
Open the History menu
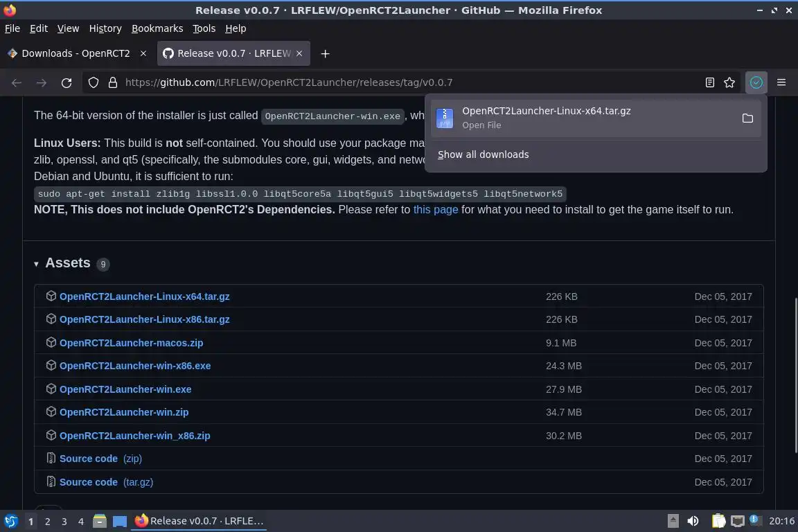(105, 28)
